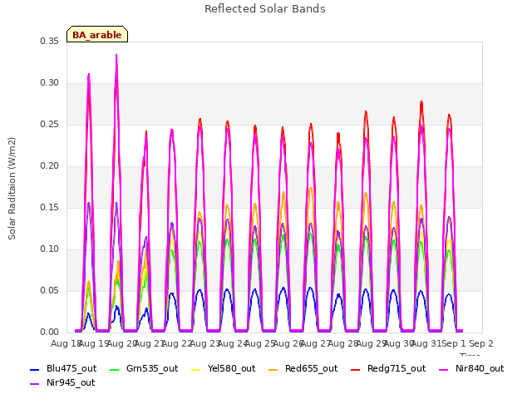Viewport: 532px width, 399px height.
Task: Click the Grn535_out legend label
Action: [152, 368]
